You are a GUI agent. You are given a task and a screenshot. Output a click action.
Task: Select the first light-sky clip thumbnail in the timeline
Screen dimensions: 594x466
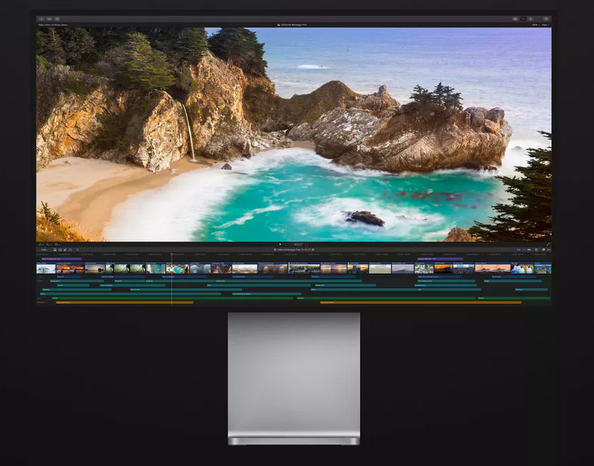[46, 269]
